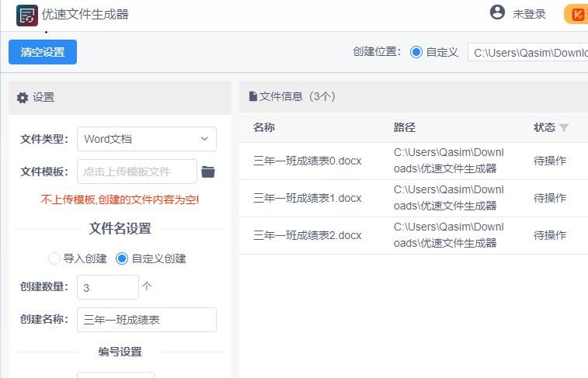The image size is (588, 378).
Task: Select the 三年一班成绩表2.docx file row
Action: click(x=307, y=235)
